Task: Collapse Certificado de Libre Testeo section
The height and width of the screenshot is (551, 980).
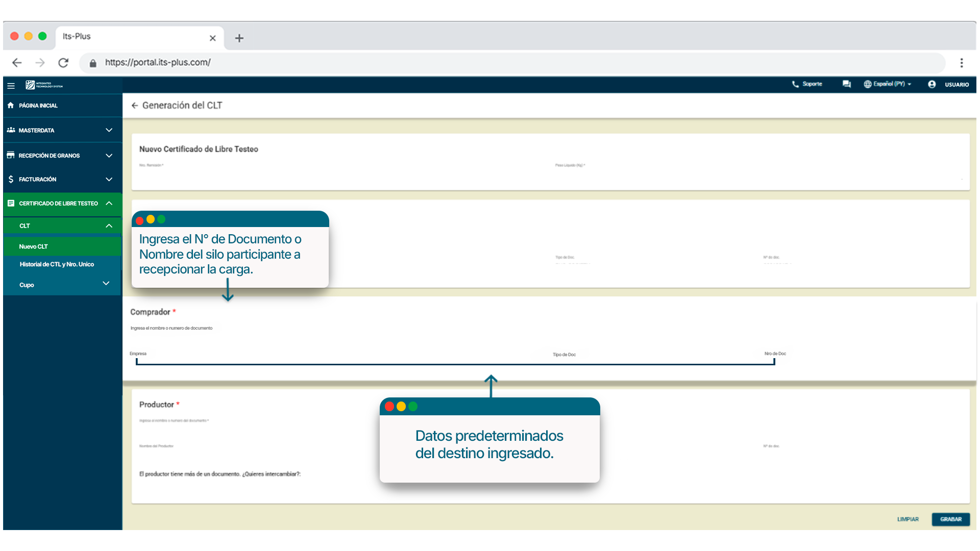Action: point(109,204)
